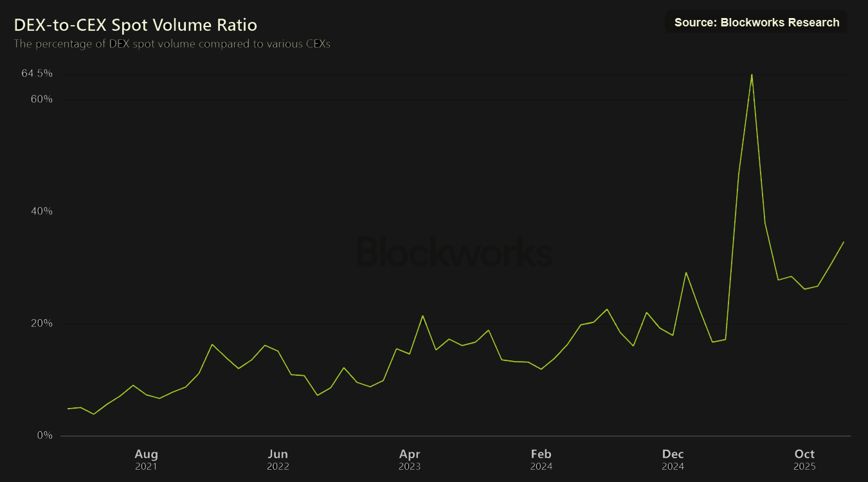Viewport: 868px width, 482px height.
Task: Click the 0% baseline label
Action: tap(46, 435)
